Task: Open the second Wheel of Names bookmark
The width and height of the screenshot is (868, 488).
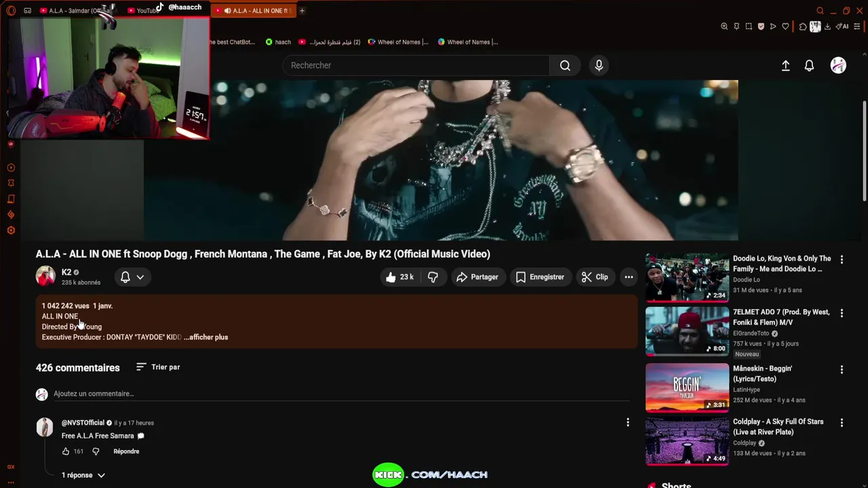Action: pos(468,42)
